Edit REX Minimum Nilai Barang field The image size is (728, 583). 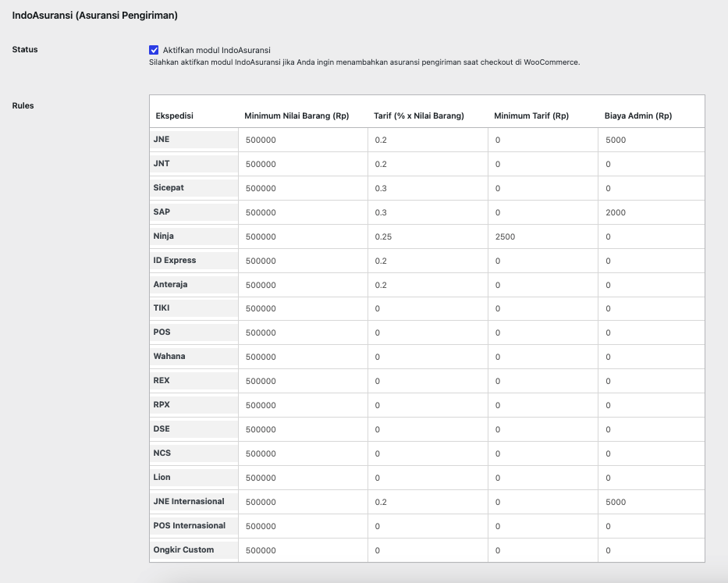304,381
